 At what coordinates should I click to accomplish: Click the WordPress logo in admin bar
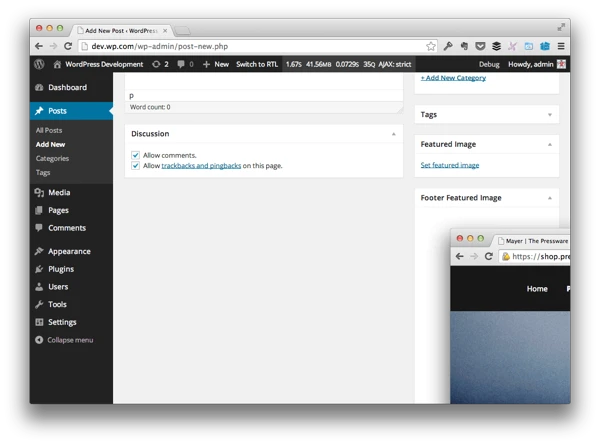click(39, 64)
